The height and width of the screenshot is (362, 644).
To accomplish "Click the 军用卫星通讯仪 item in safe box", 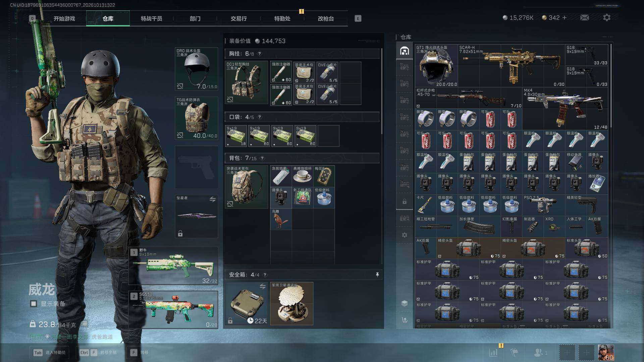I will 292,304.
